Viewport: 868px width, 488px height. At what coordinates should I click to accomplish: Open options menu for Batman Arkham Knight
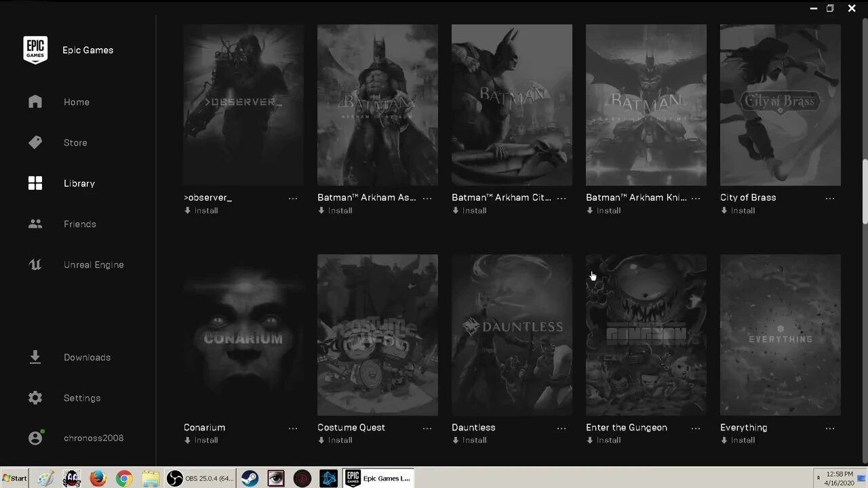[696, 198]
